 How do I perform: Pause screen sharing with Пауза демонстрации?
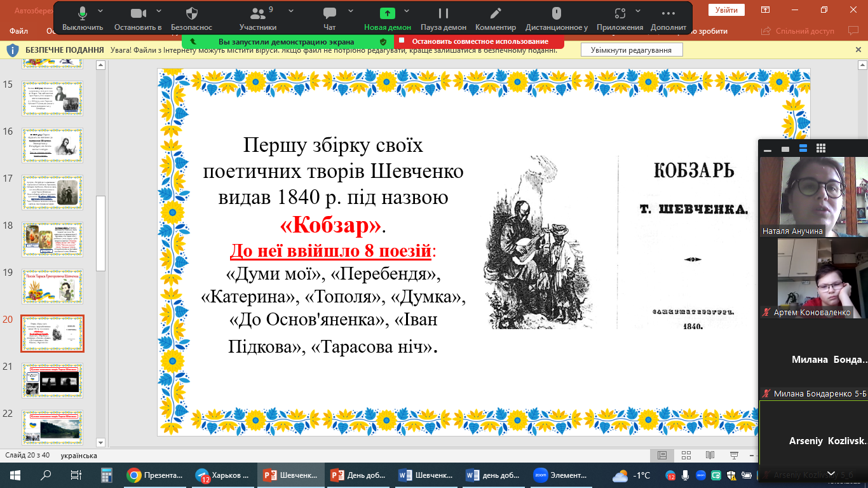[444, 19]
